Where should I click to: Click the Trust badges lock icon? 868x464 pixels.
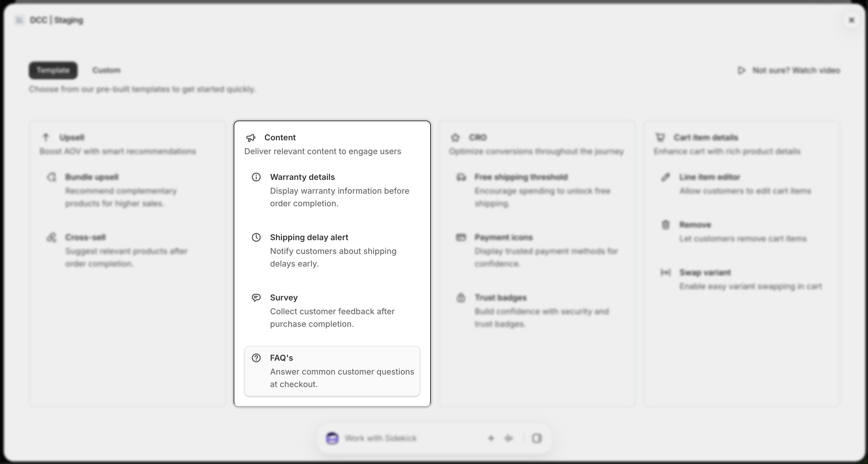pos(461,298)
